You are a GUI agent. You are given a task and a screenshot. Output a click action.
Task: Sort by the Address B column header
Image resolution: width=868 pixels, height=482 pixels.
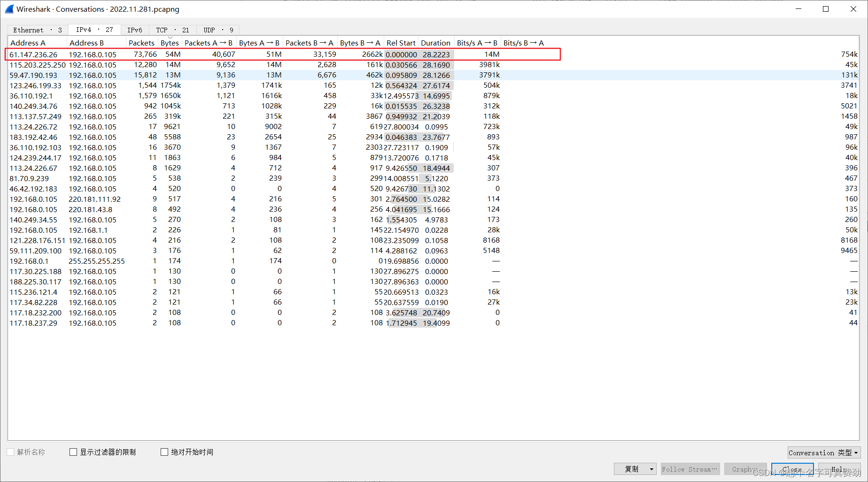pos(96,43)
